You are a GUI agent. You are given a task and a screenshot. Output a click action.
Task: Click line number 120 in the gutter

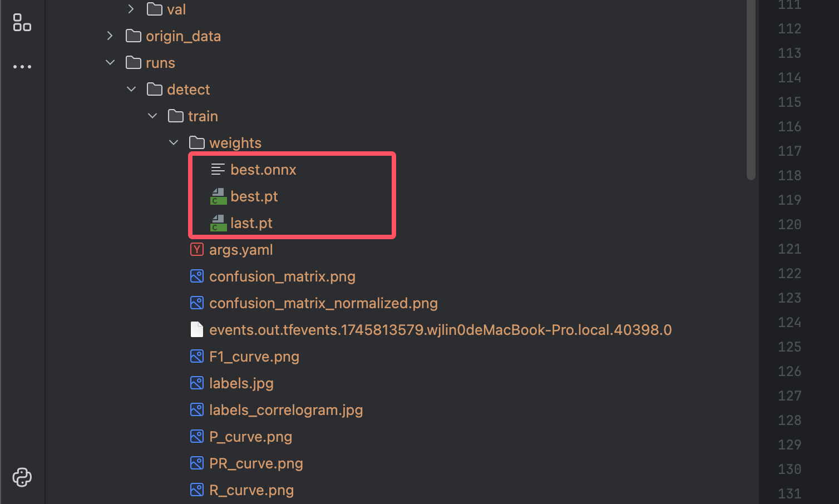(x=789, y=224)
